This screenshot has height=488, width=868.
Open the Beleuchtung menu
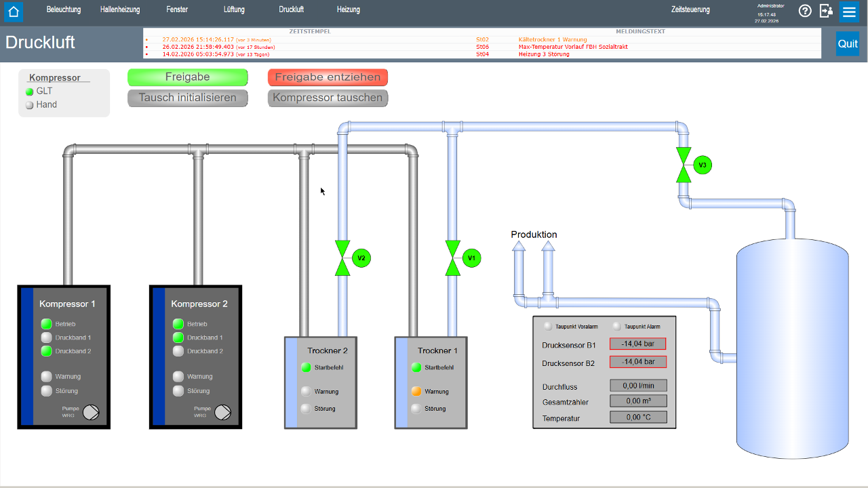pyautogui.click(x=64, y=10)
